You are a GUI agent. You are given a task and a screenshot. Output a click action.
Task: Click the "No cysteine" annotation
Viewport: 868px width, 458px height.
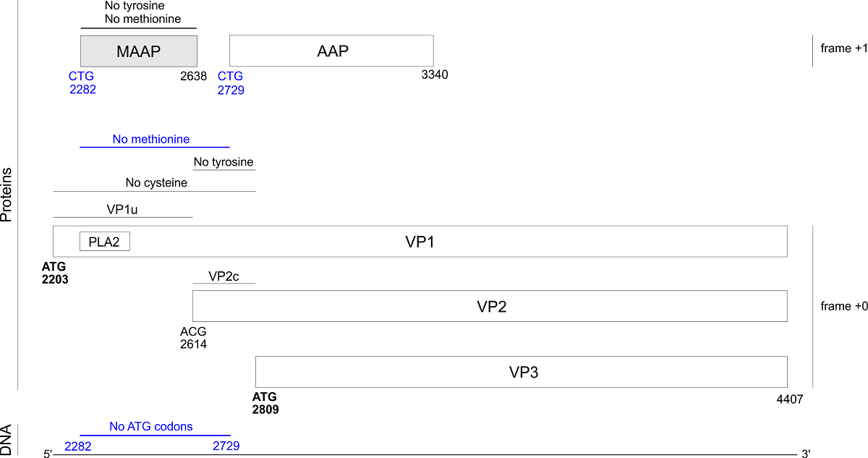tap(156, 183)
